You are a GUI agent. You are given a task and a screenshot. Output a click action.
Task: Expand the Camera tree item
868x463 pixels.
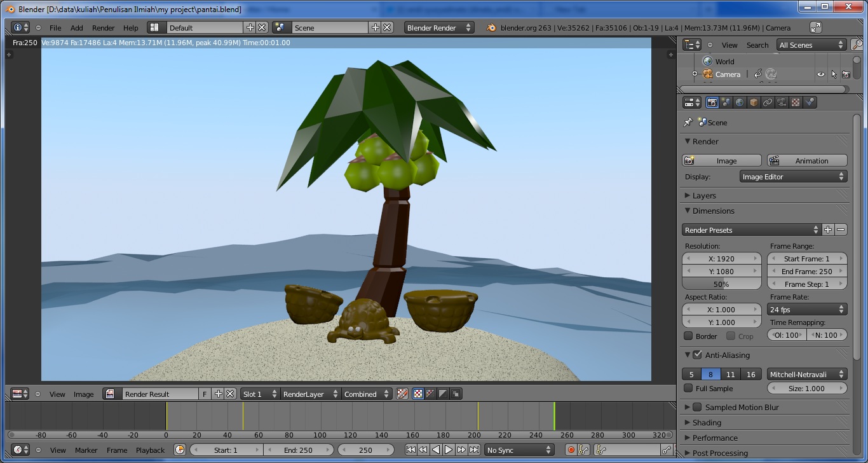(x=695, y=74)
